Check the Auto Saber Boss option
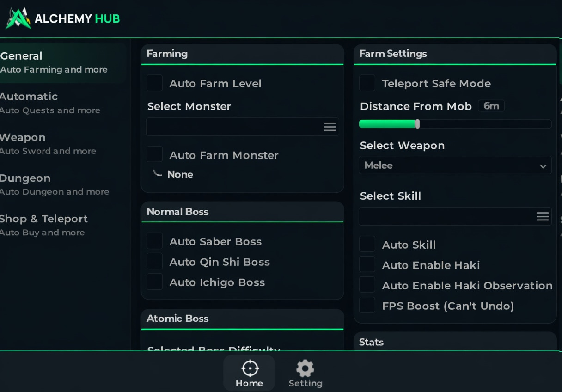The width and height of the screenshot is (562, 392). pos(154,241)
